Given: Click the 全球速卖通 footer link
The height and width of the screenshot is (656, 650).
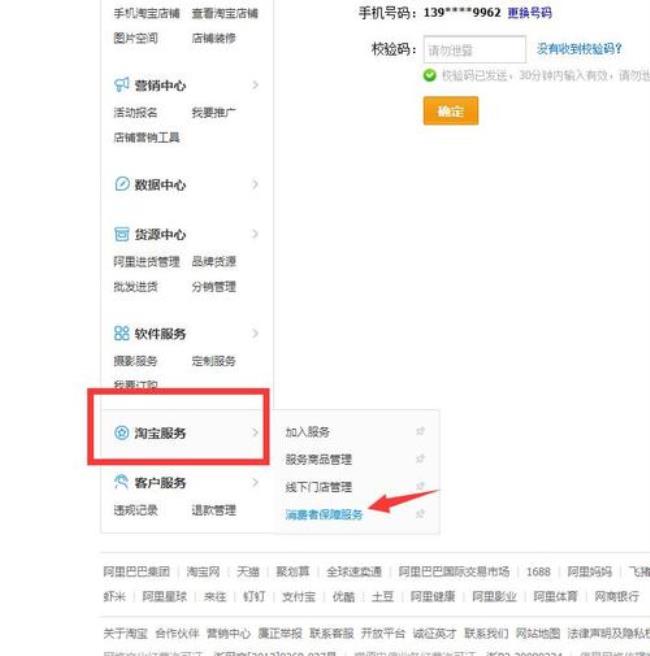Looking at the screenshot, I should pyautogui.click(x=354, y=571).
